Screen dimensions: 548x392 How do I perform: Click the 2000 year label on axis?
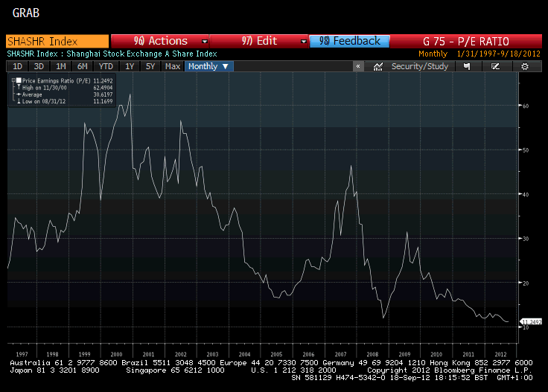[116, 354]
